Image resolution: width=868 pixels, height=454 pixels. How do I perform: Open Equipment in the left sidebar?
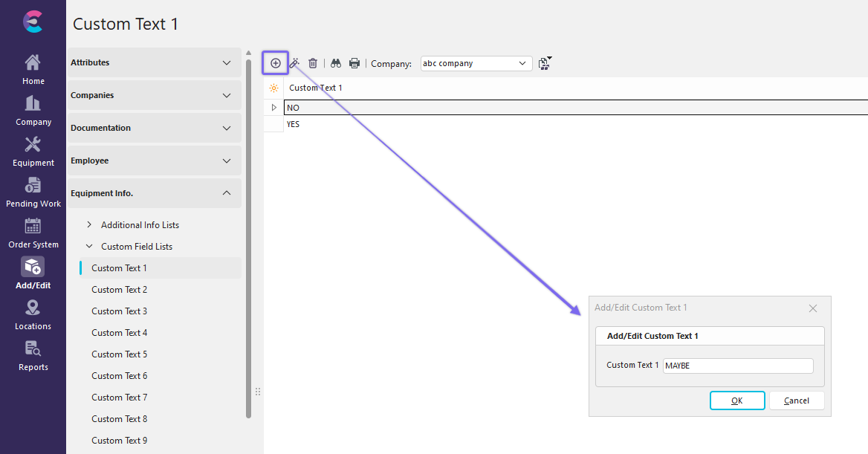pos(33,152)
